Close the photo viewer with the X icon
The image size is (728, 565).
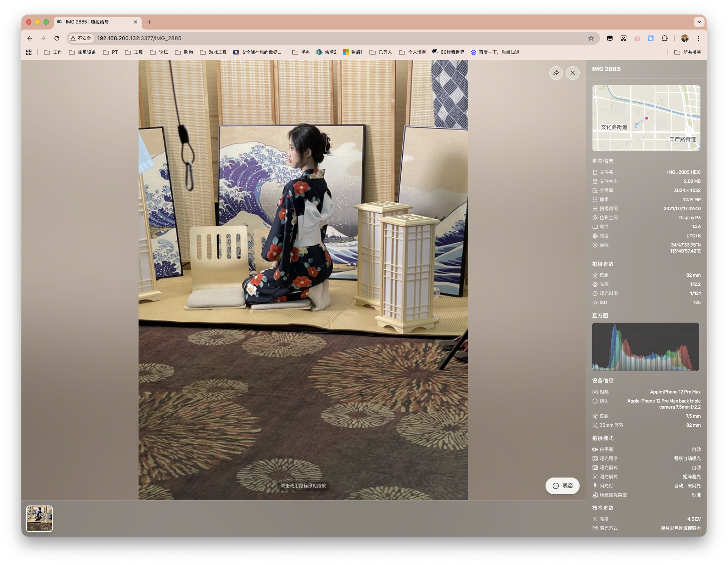tap(572, 73)
